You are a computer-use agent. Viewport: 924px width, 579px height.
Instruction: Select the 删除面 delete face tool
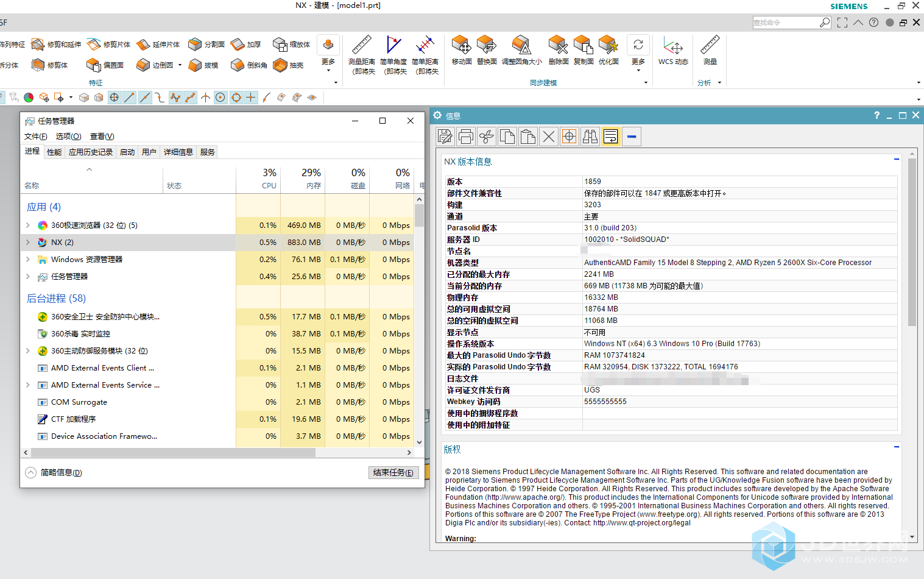558,50
